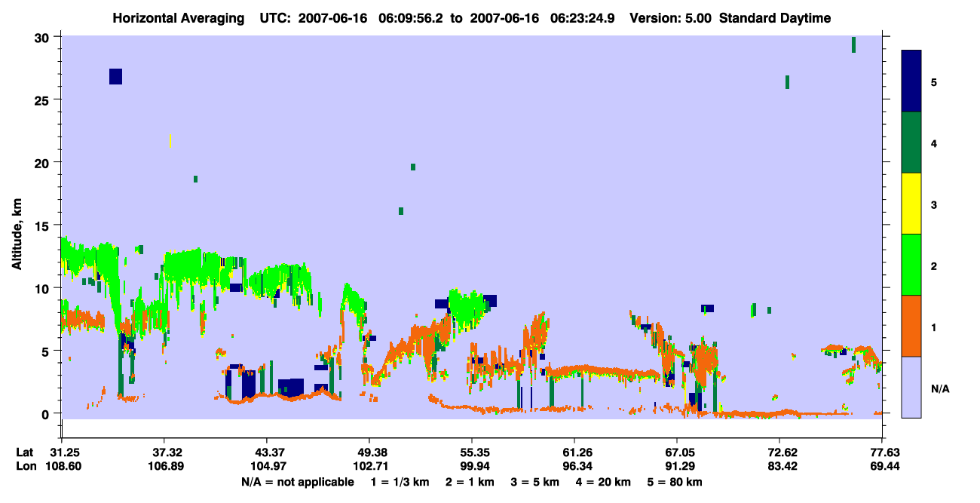Click latitude value 61.26
980x503 pixels.
[574, 452]
